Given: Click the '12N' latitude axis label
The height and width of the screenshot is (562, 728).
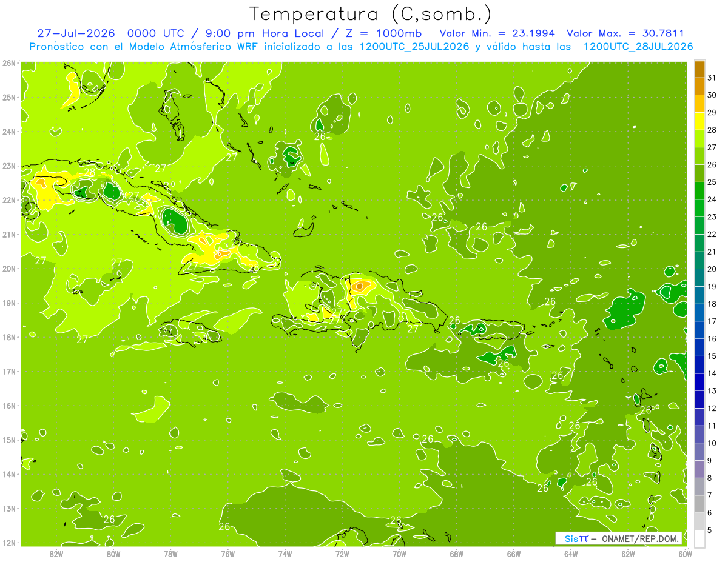Looking at the screenshot, I should pos(9,543).
